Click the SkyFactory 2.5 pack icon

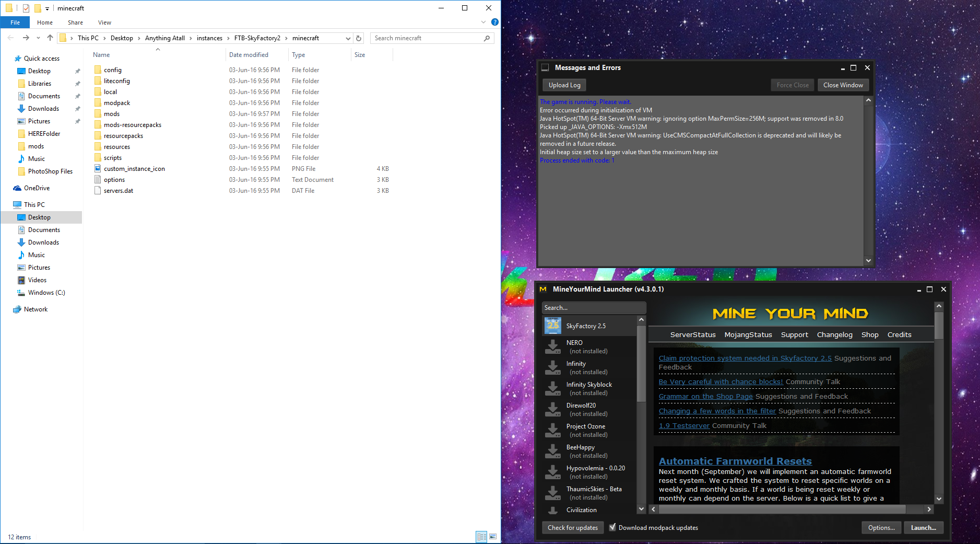coord(552,326)
